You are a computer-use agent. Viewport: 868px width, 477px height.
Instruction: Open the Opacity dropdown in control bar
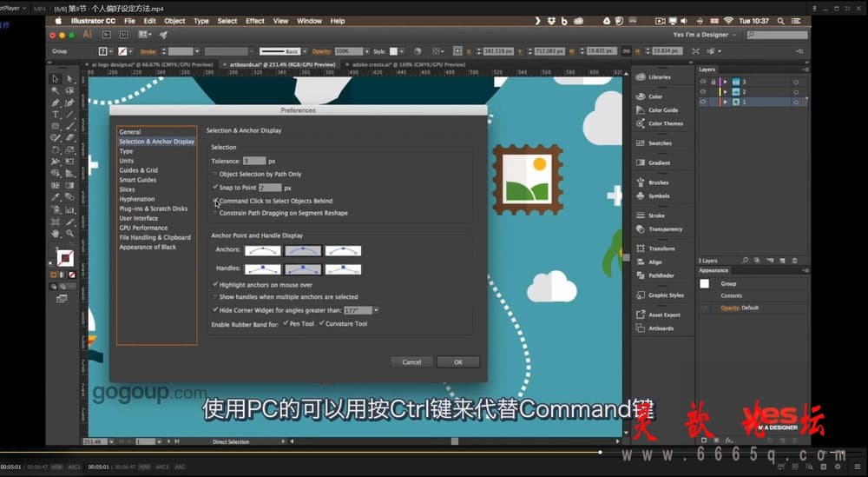[367, 51]
